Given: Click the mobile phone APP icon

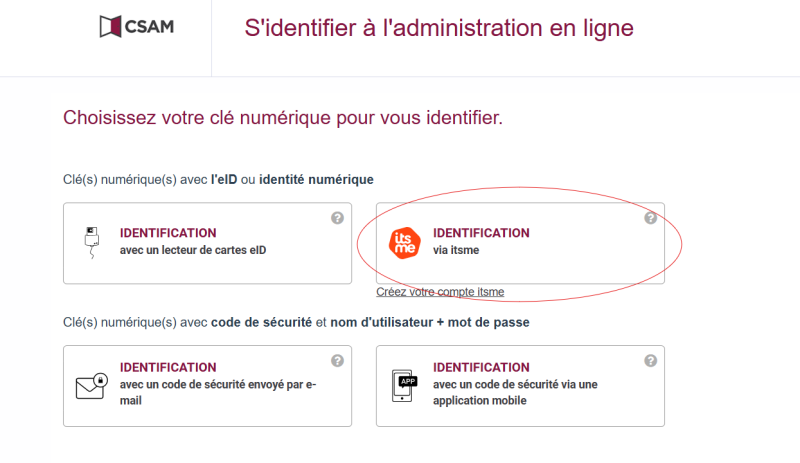Looking at the screenshot, I should point(405,386).
